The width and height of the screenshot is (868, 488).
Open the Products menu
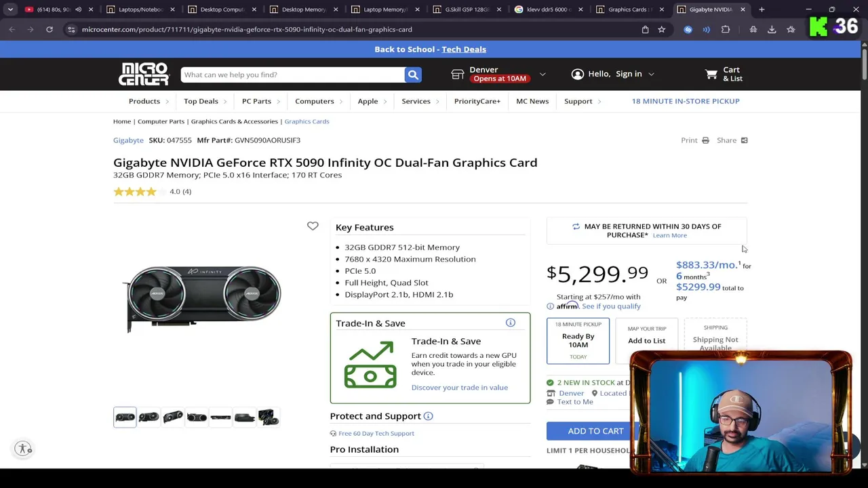click(x=148, y=101)
